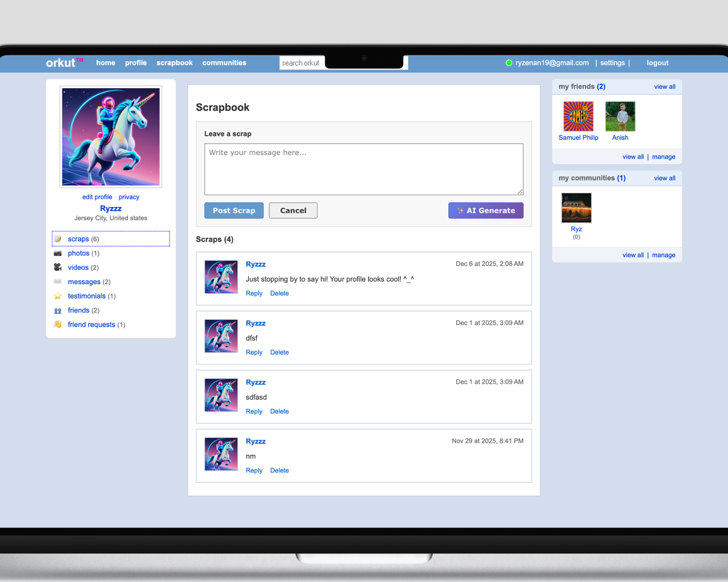The width and height of the screenshot is (728, 582).
Task: Open settings in the top bar
Action: coord(613,63)
